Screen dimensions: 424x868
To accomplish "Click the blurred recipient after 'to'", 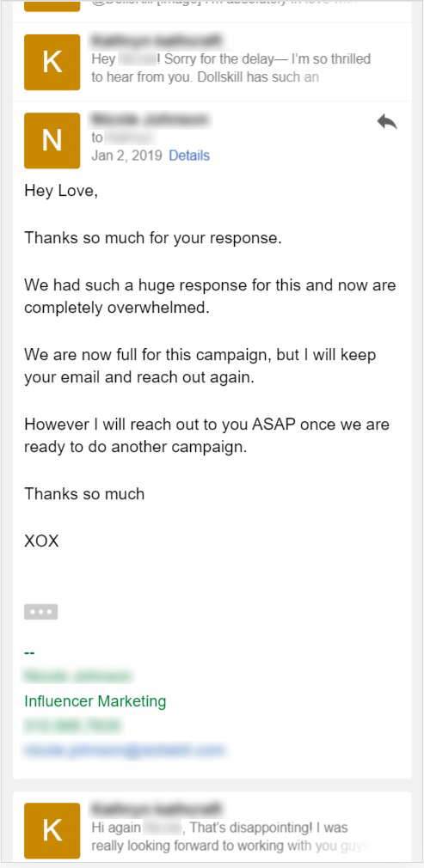I will click(130, 138).
